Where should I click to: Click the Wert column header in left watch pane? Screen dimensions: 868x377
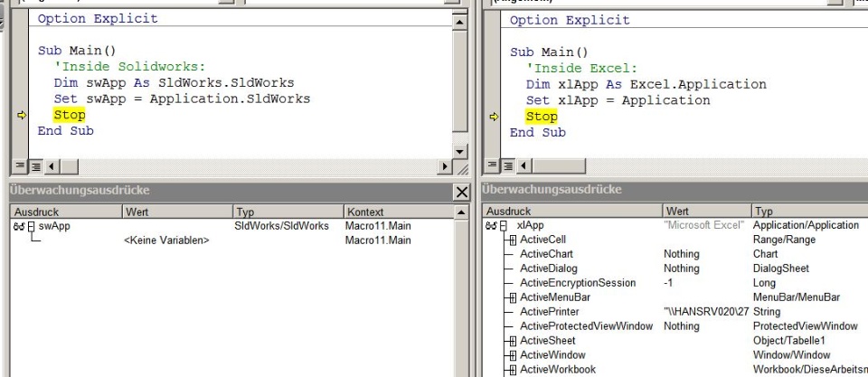point(178,212)
